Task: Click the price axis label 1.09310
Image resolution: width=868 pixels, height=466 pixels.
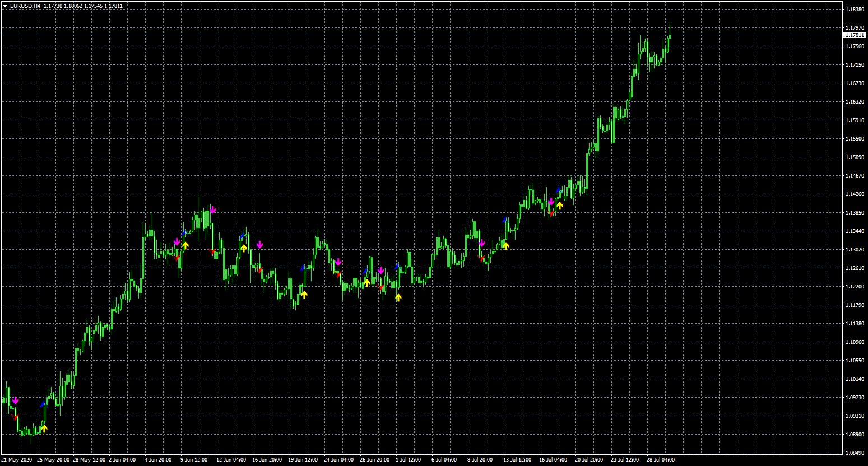Action: (x=855, y=416)
